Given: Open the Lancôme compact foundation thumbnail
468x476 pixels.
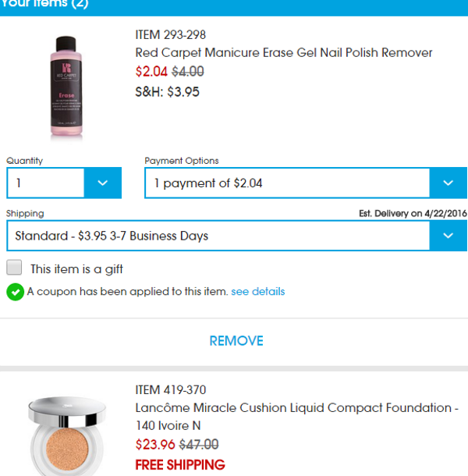Looking at the screenshot, I should (x=67, y=436).
